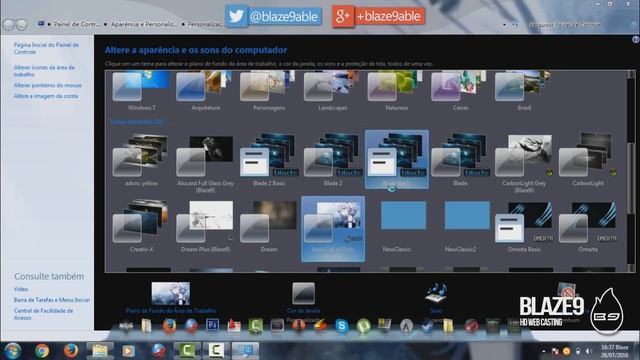
Task: Select the Natureza theme
Action: pyautogui.click(x=396, y=91)
